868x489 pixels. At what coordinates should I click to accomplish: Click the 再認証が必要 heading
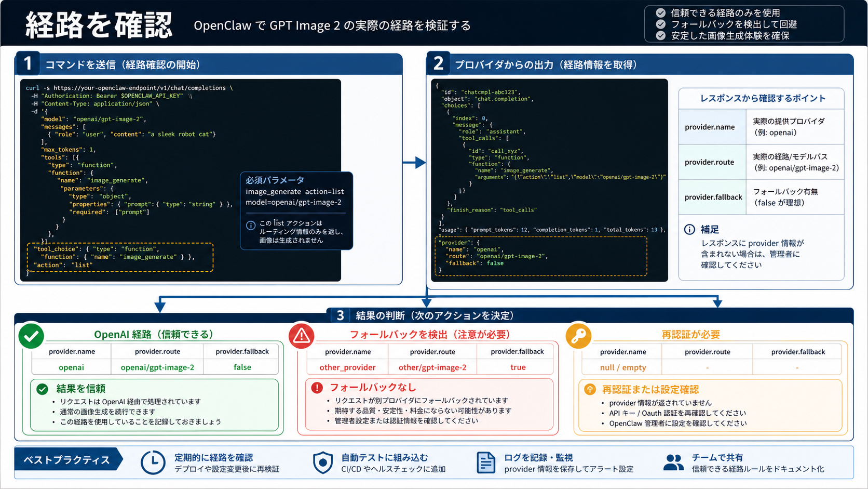tap(691, 334)
